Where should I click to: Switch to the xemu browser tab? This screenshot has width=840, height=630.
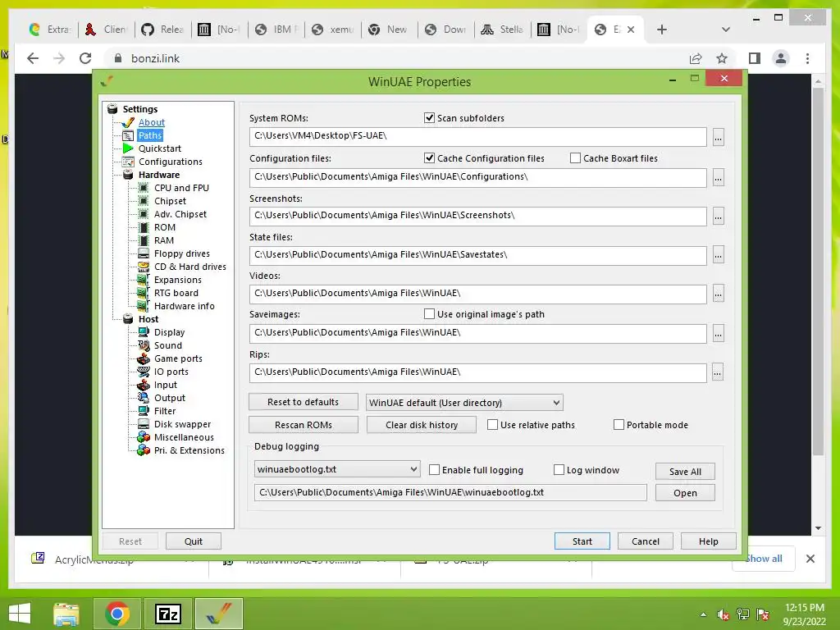(x=333, y=30)
